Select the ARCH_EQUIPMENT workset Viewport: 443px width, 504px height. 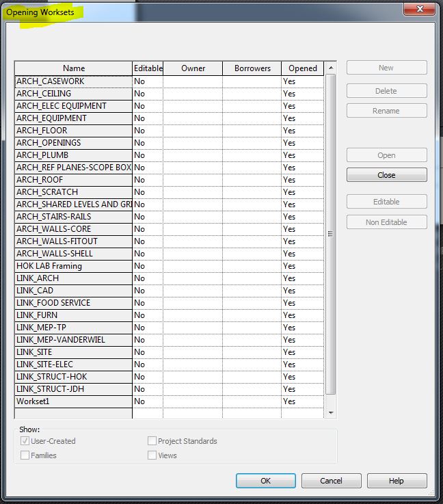tap(74, 118)
